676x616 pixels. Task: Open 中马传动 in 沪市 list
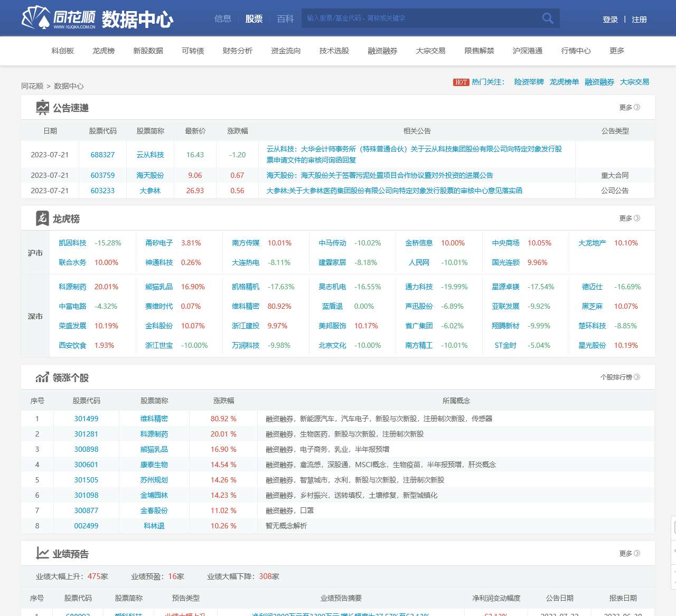332,243
